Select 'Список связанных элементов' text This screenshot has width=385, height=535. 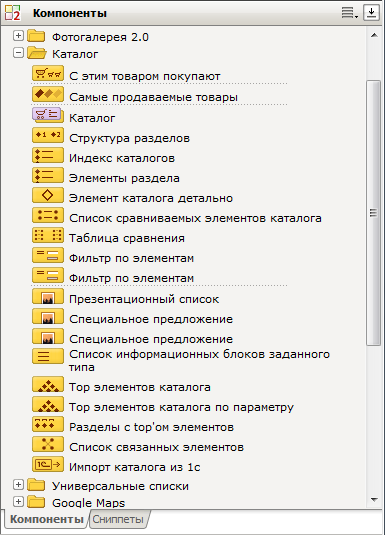(156, 447)
